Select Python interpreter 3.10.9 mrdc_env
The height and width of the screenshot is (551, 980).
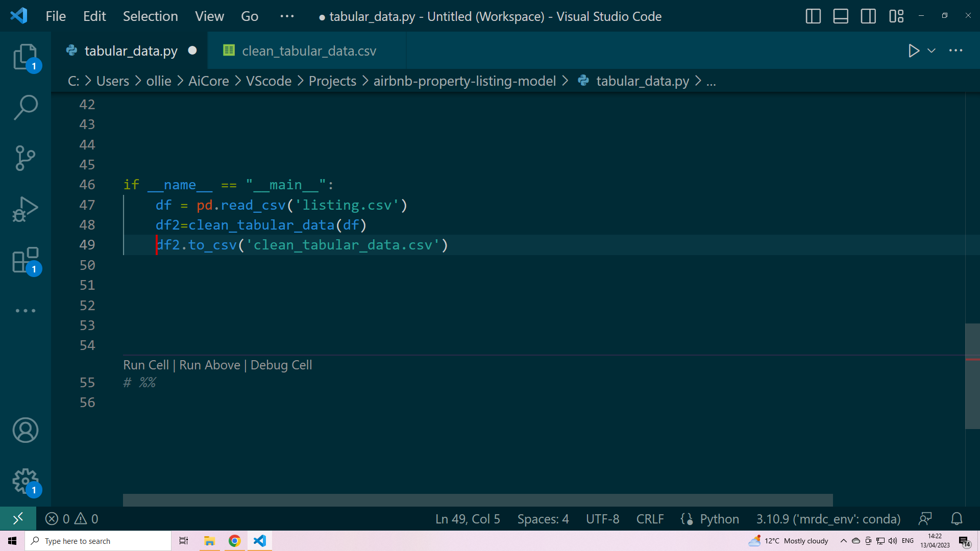828,519
